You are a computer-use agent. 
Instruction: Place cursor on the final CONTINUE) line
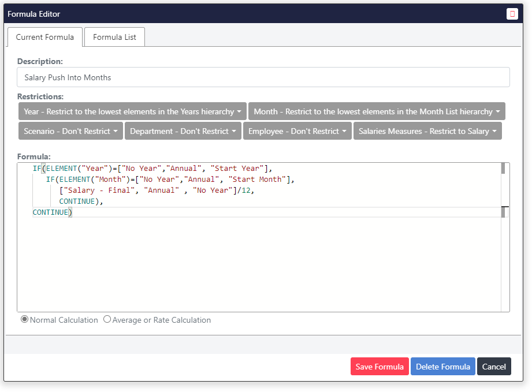coord(52,212)
